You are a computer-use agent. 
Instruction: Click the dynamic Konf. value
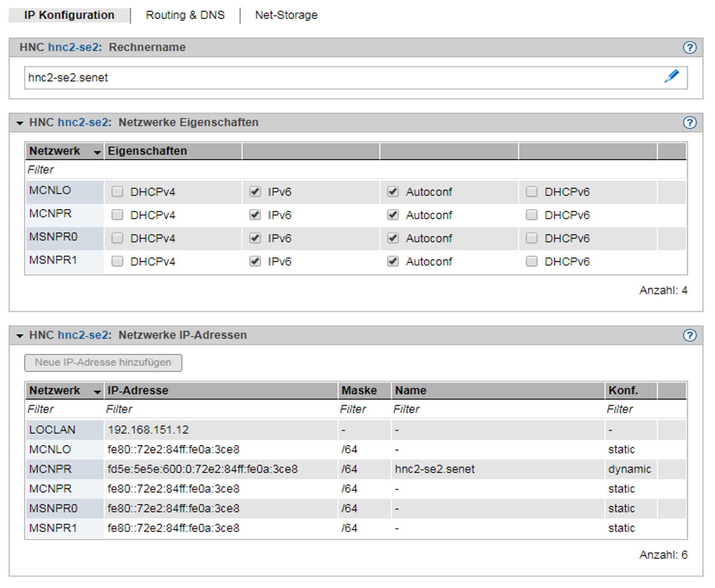[630, 469]
